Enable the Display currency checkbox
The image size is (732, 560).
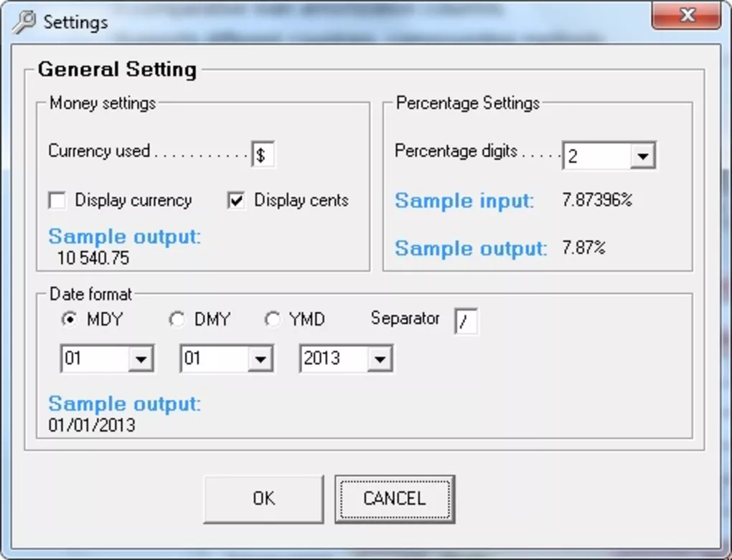(57, 201)
